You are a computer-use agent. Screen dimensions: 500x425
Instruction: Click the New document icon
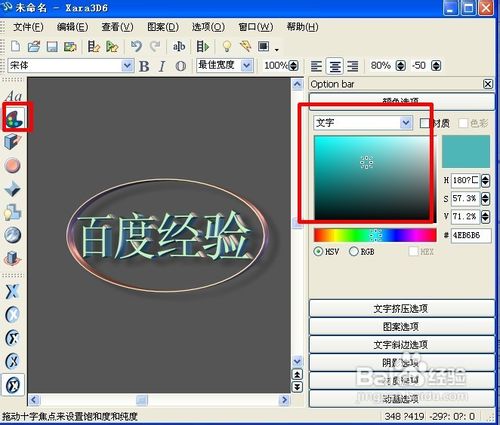click(x=15, y=46)
